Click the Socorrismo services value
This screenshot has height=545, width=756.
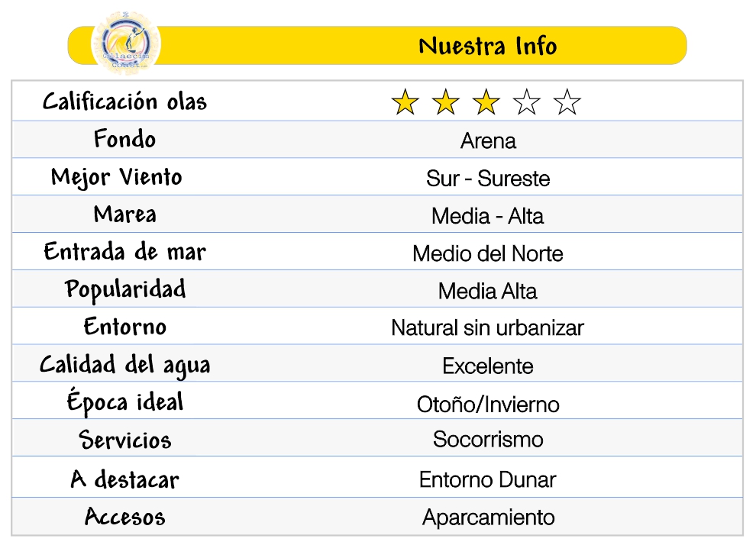488,440
